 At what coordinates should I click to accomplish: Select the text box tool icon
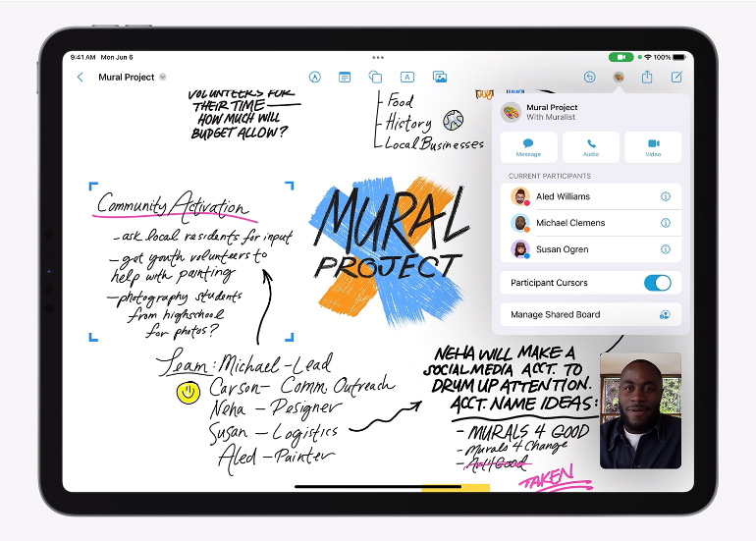(x=406, y=77)
